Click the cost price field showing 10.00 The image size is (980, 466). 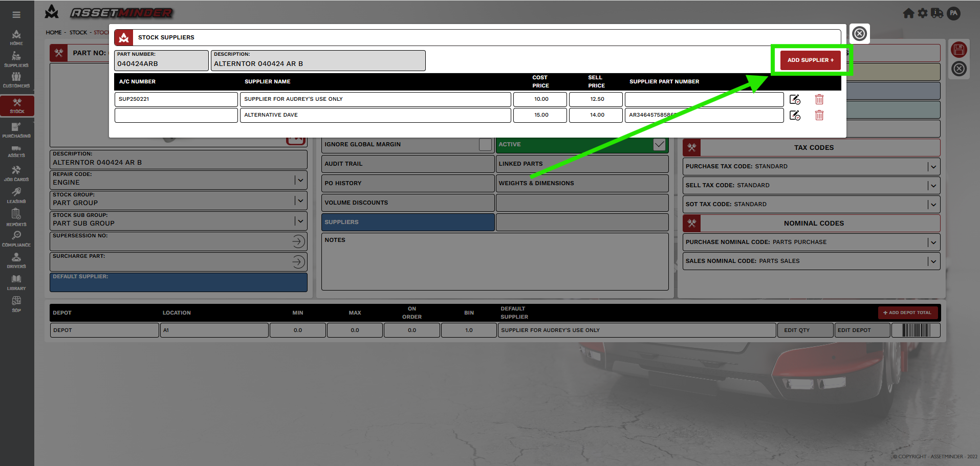(540, 99)
